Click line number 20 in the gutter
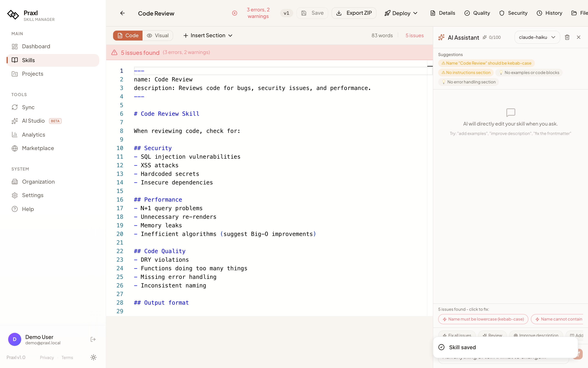This screenshot has height=368, width=588. (120, 234)
